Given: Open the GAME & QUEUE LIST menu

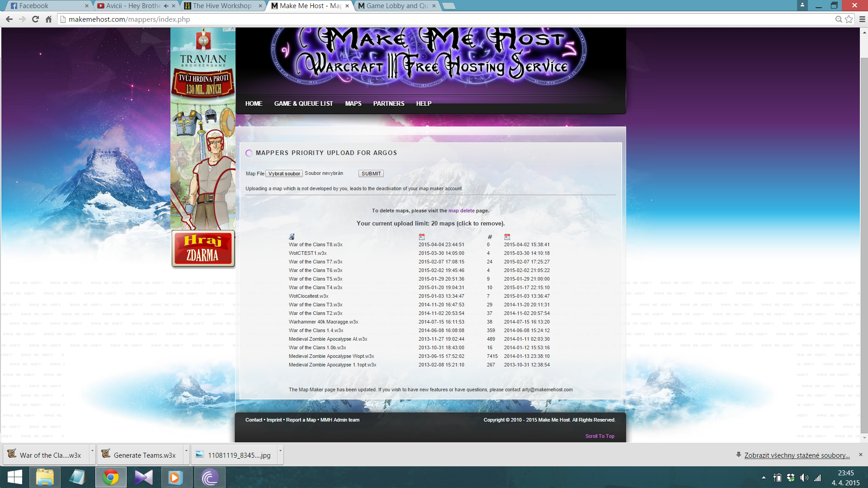Looking at the screenshot, I should coord(303,103).
